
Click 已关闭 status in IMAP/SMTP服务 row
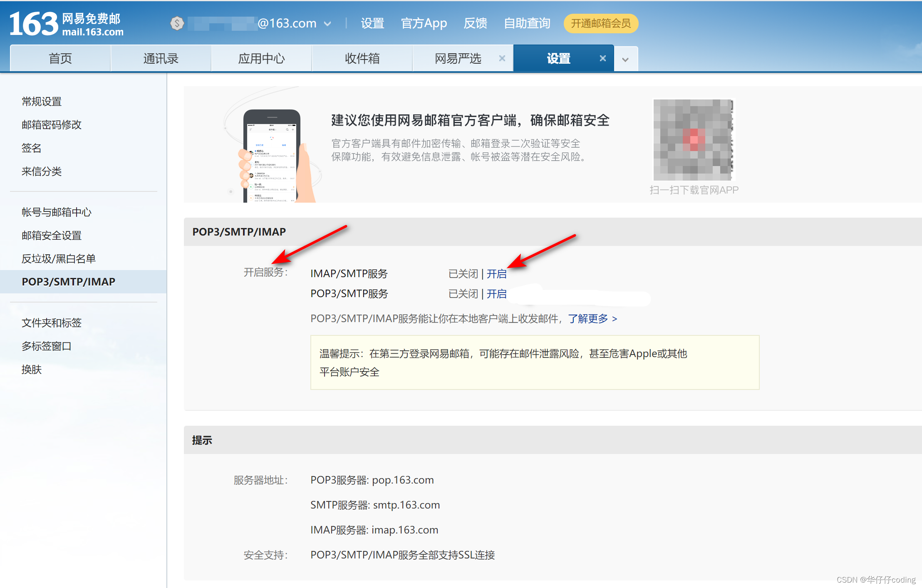click(463, 274)
